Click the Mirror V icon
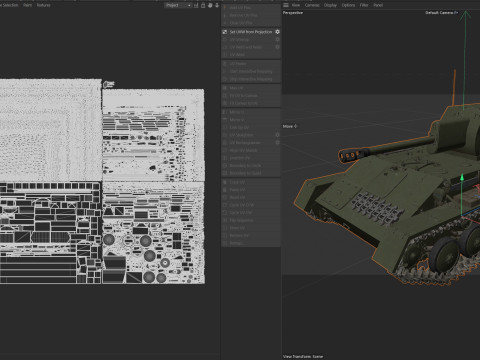 pos(225,120)
